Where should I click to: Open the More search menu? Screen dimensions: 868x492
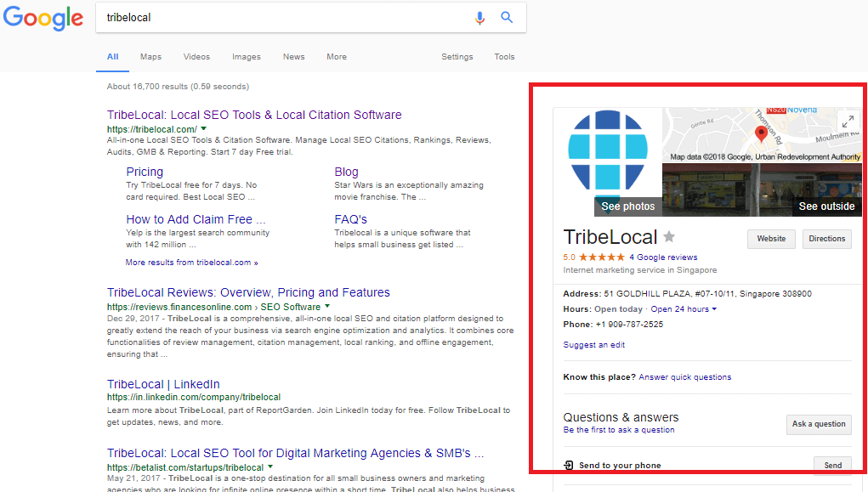tap(337, 56)
